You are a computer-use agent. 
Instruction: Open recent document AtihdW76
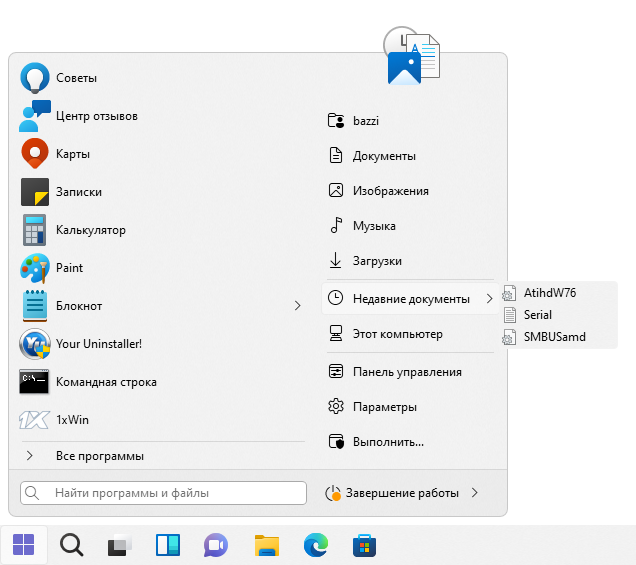(549, 293)
